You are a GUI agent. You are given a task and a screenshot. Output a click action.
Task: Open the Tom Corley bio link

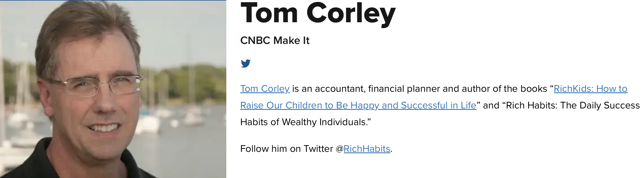pos(265,89)
